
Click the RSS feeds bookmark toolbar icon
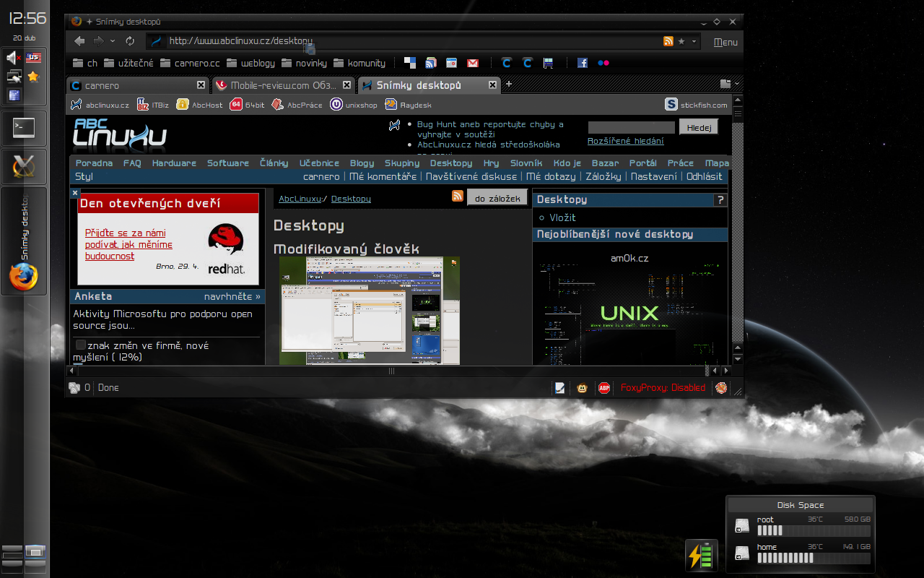431,63
